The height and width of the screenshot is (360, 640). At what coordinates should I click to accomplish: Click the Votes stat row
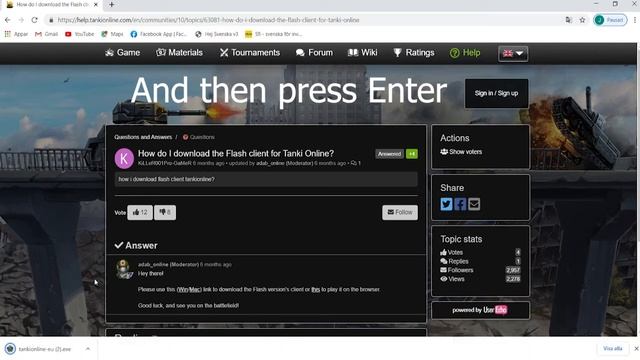tap(480, 252)
